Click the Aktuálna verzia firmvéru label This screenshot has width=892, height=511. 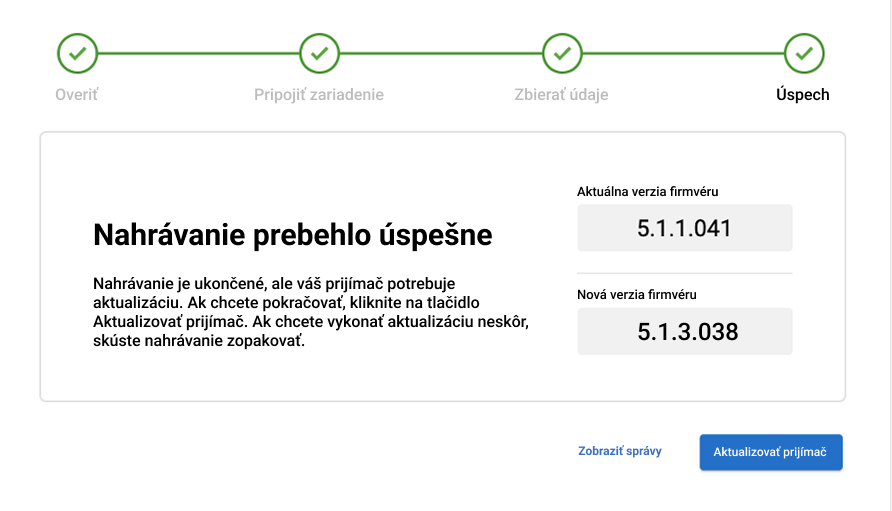tap(648, 191)
